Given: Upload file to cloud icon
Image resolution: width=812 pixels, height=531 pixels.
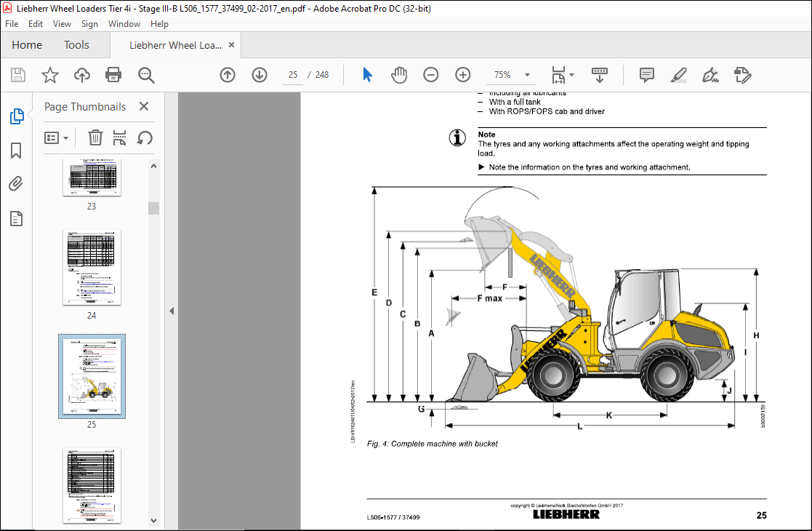Looking at the screenshot, I should [82, 75].
